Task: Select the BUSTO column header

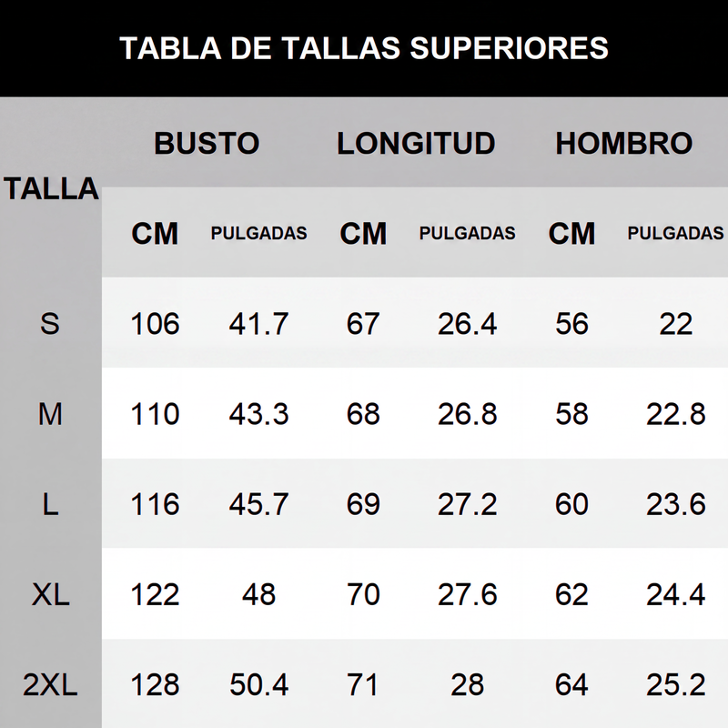Action: (207, 143)
